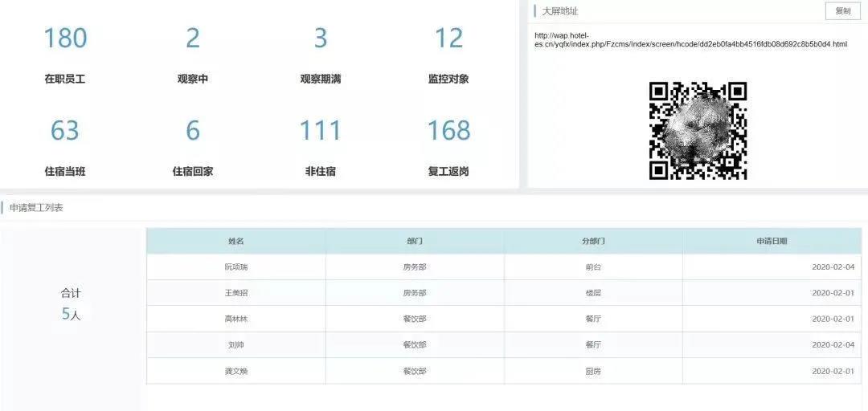Click the 申请复工列表 section title

pyautogui.click(x=36, y=208)
